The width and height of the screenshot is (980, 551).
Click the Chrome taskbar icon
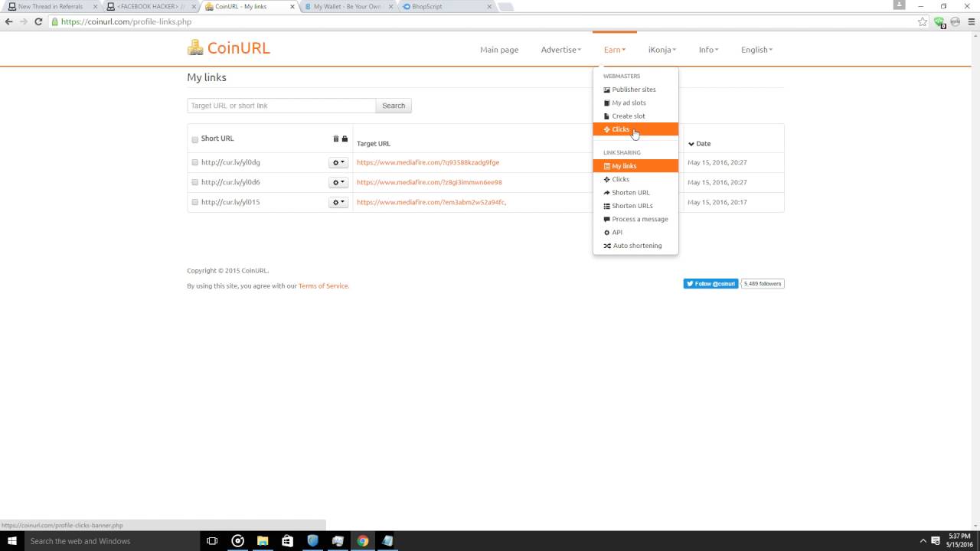363,541
